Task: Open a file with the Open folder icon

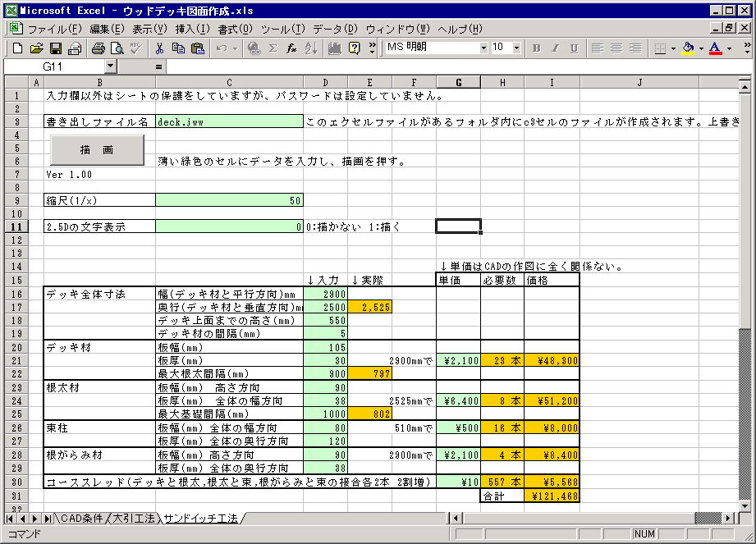Action: pyautogui.click(x=36, y=48)
